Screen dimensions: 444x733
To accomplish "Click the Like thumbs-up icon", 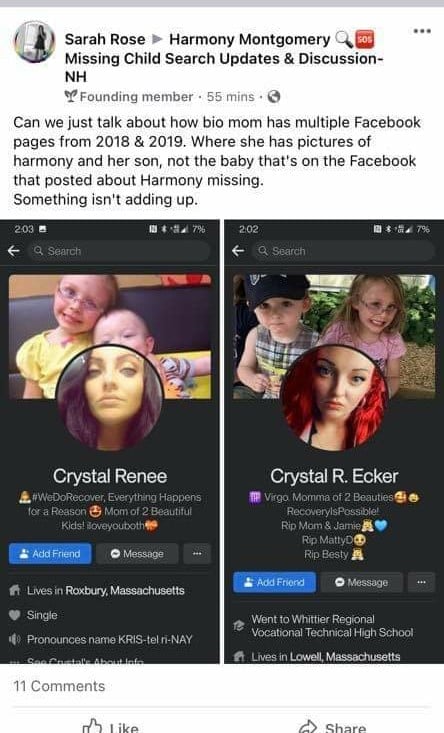I will coord(92,726).
